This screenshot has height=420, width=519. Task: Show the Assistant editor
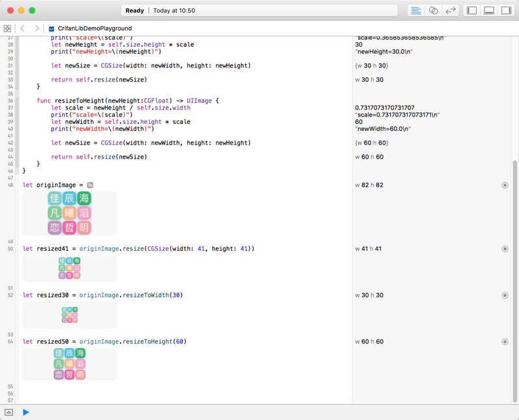click(x=433, y=10)
